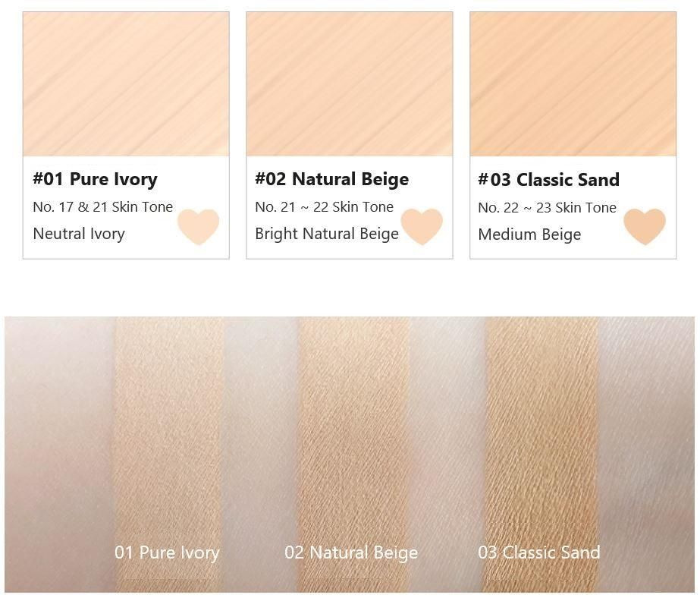Click the #01 Pure Ivory heading
Screen dimensions: 700x598
click(95, 179)
